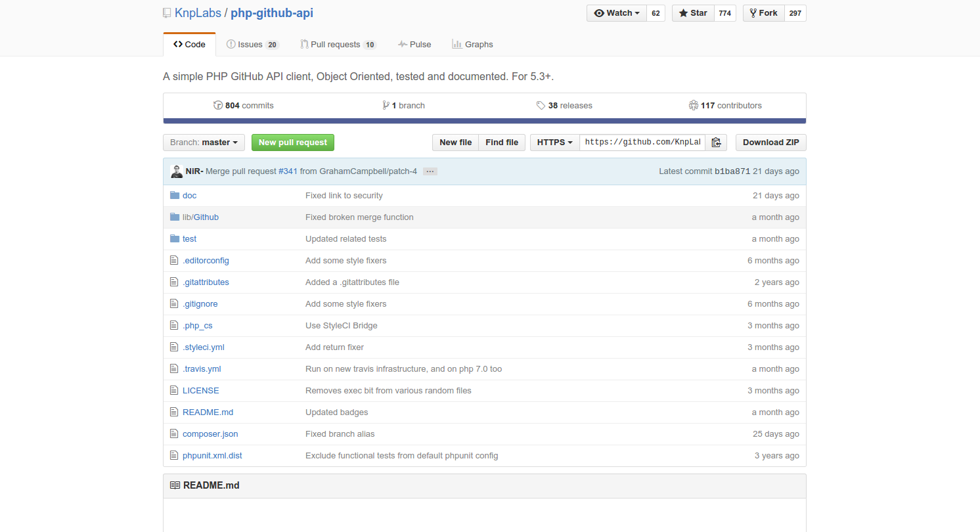Click file icon next to LICENSE
Viewport: 980px width, 532px height.
174,390
